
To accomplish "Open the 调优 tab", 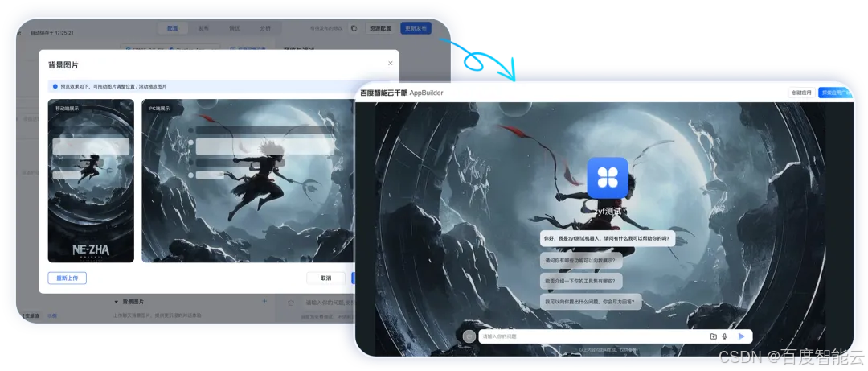I will [x=234, y=28].
